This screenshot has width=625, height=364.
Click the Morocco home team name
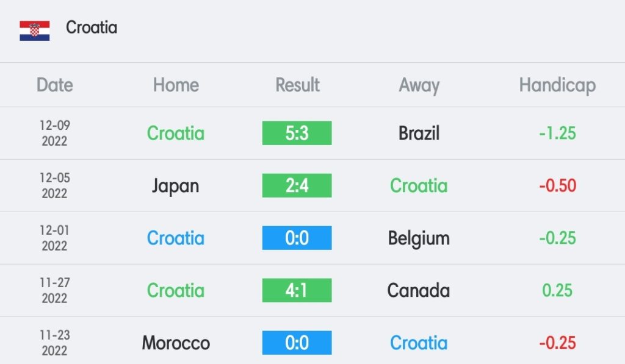pos(176,343)
